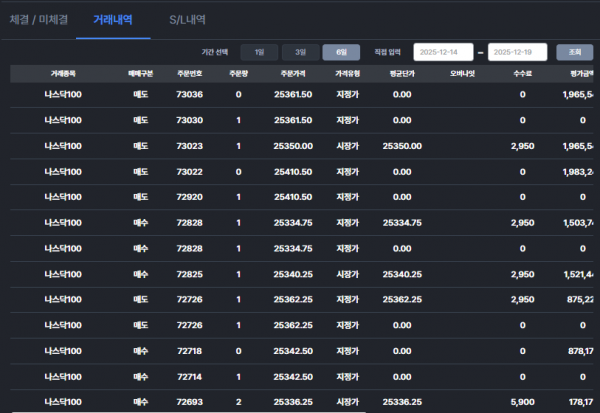Click 평균단가 0.00 in order 72714 row
The height and width of the screenshot is (413, 600).
coord(402,377)
